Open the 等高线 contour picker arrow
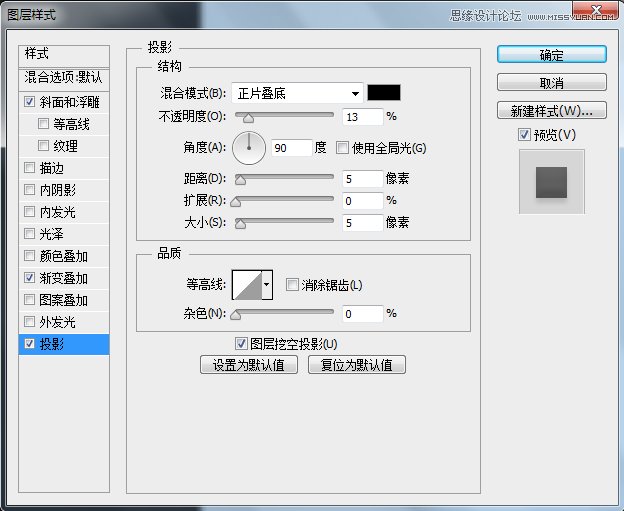Viewport: 624px width, 511px height. pos(267,285)
